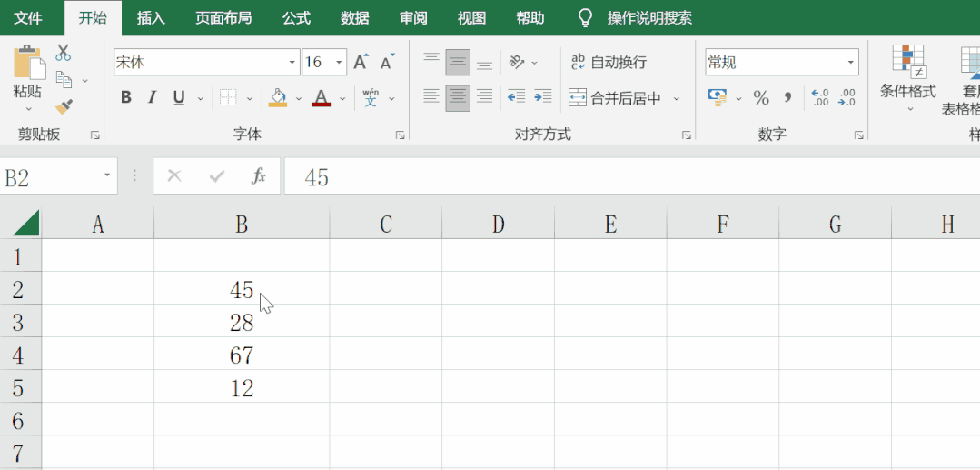Viewport: 980px width, 470px height.
Task: Switch to the 页面布局 tab
Action: tap(223, 18)
